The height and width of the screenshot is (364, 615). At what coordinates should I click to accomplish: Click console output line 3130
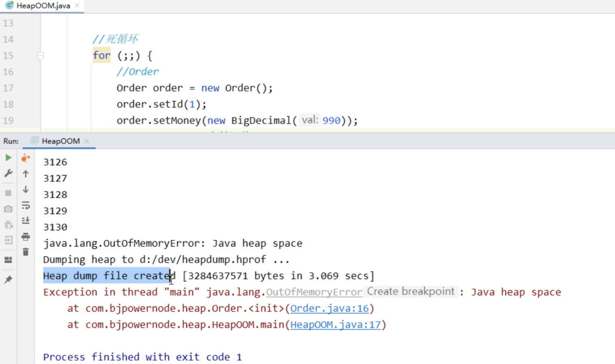pos(55,227)
